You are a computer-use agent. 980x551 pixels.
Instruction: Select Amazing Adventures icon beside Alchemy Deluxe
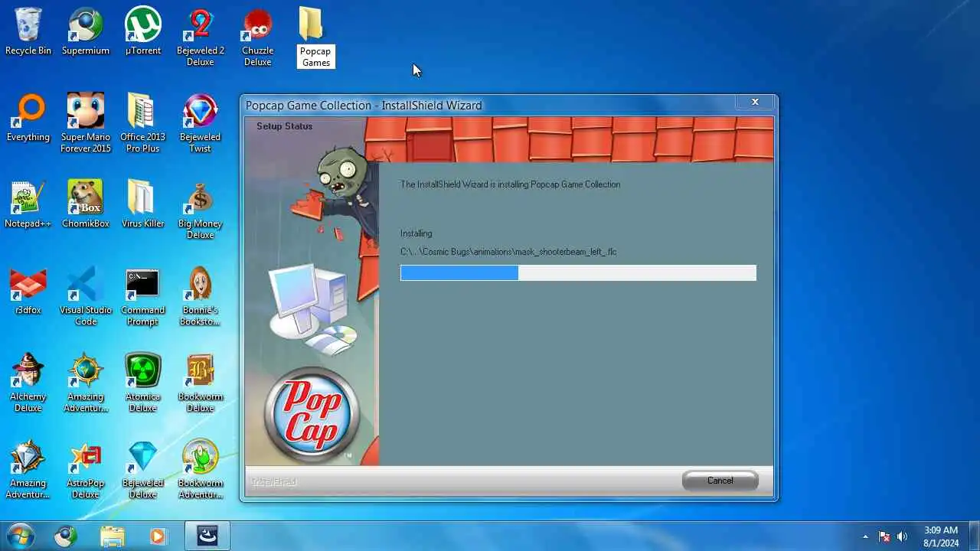point(86,383)
